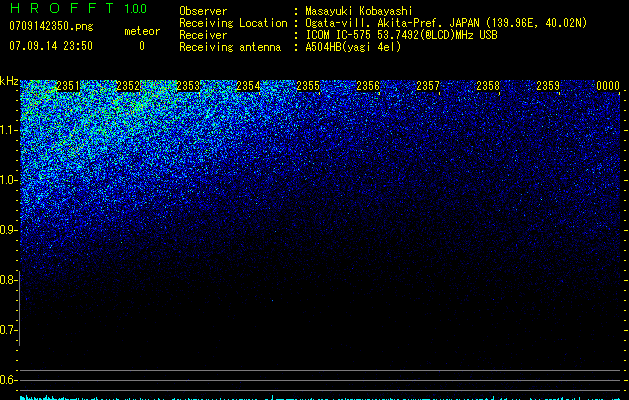The height and width of the screenshot is (400, 629).
Task: Click the 0.9 kHz axis label
Action: coord(8,230)
